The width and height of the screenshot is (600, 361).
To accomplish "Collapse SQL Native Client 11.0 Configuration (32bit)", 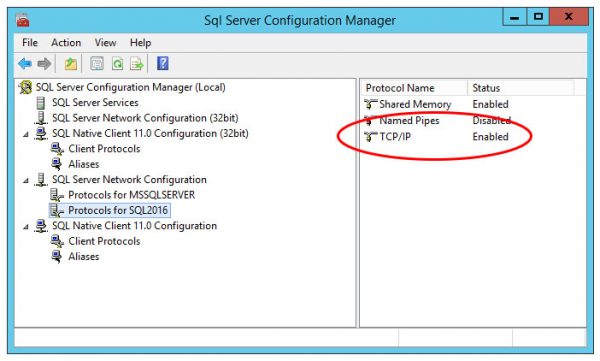I will click(26, 134).
